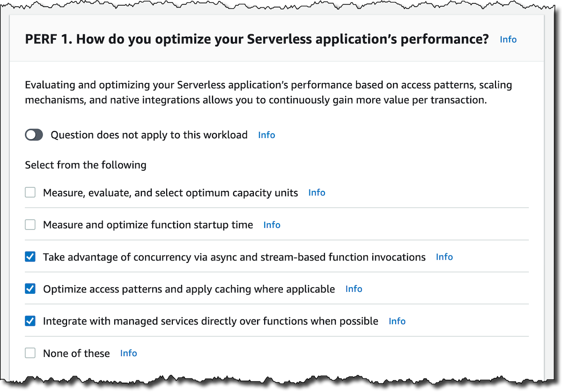Open Info link next to workload toggle
Image resolution: width=562 pixels, height=392 pixels.
266,135
